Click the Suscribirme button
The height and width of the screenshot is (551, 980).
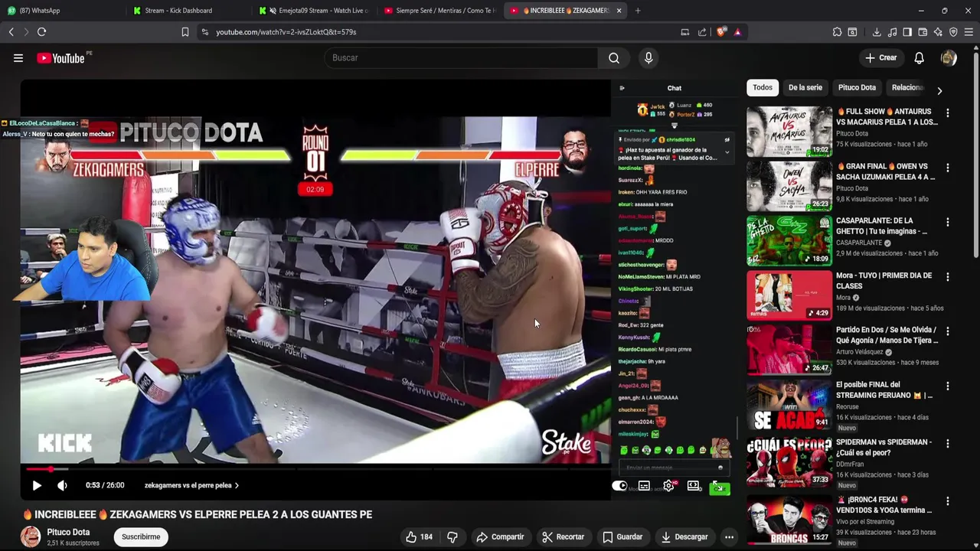coord(141,536)
